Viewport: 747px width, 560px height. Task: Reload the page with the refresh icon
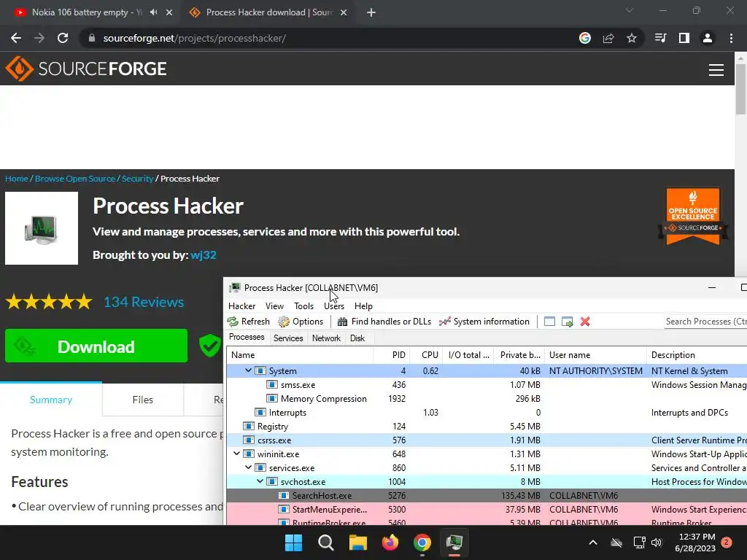(x=63, y=38)
